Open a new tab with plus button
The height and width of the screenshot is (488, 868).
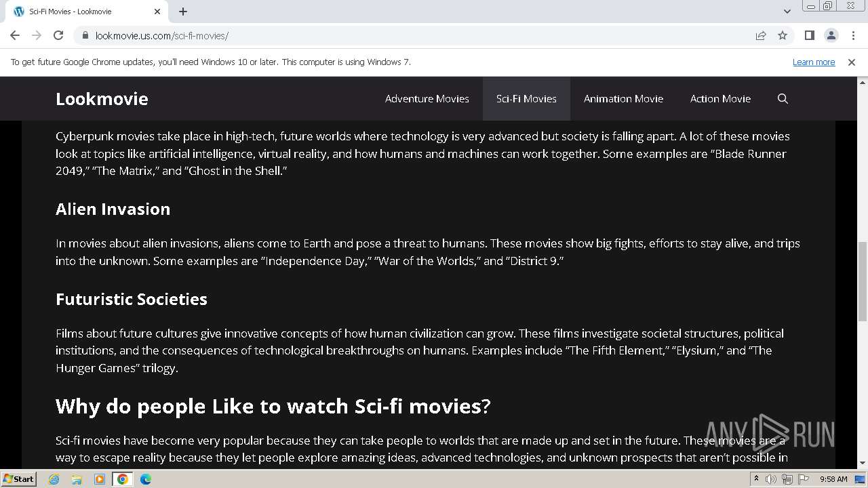pos(183,12)
